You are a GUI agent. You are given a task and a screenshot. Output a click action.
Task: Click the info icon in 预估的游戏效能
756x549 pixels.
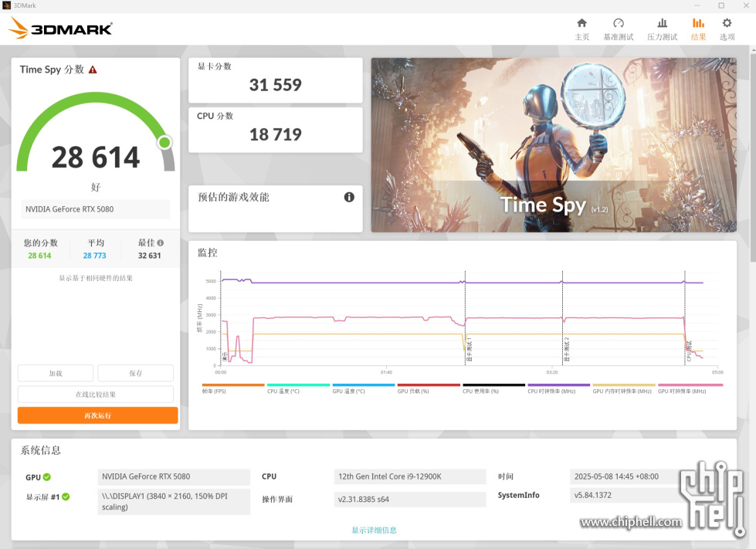[349, 197]
